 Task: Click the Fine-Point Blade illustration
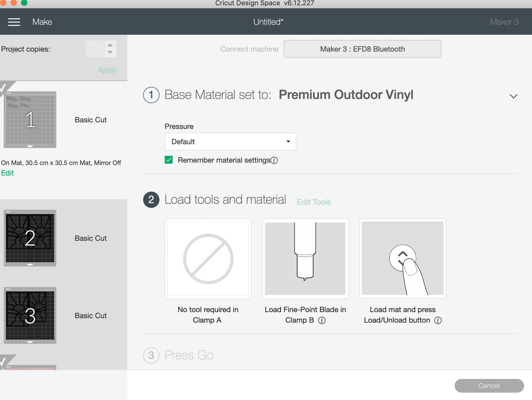coord(305,258)
